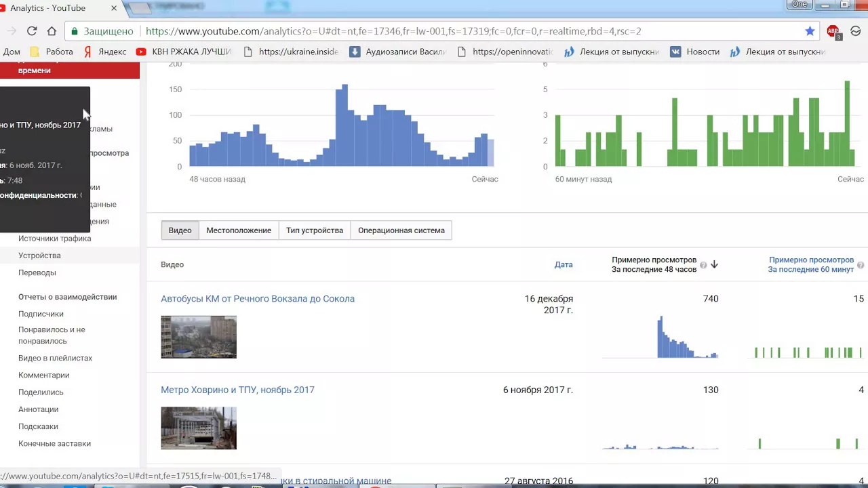Viewport: 868px width, 488px height.
Task: Click the secure padlock icon
Action: point(75,31)
